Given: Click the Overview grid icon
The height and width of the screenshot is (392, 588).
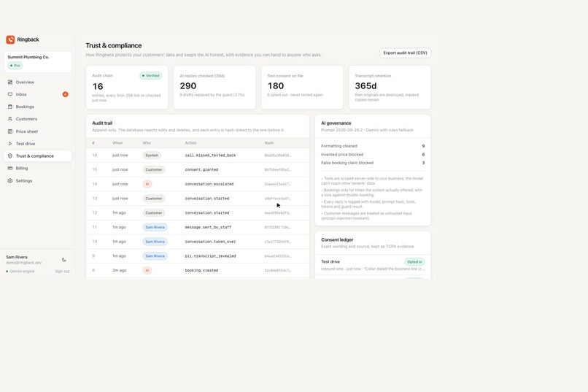Looking at the screenshot, I should pos(10,82).
